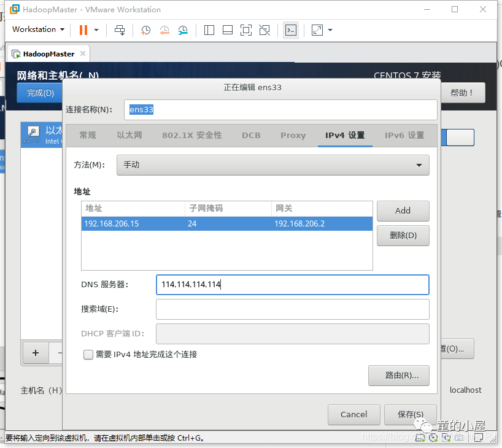
Task: Switch to the 常规 tab
Action: click(x=88, y=135)
